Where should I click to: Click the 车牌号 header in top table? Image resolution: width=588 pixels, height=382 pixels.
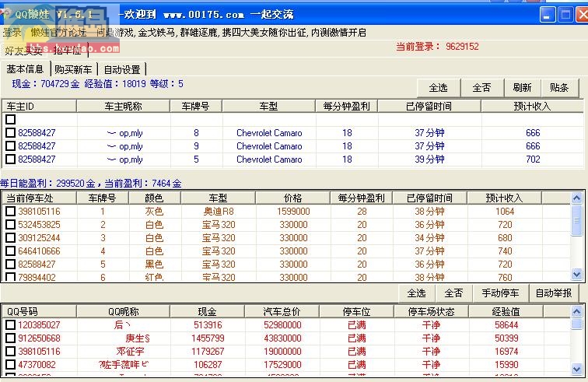[x=196, y=107]
